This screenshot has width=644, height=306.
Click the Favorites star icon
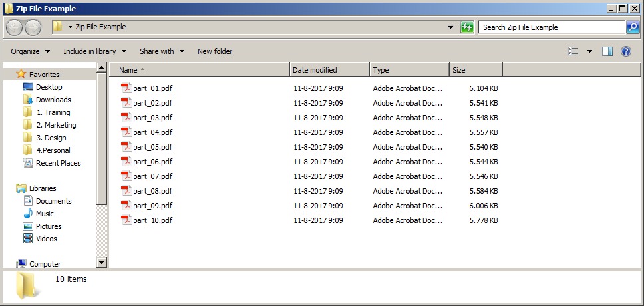coord(21,74)
